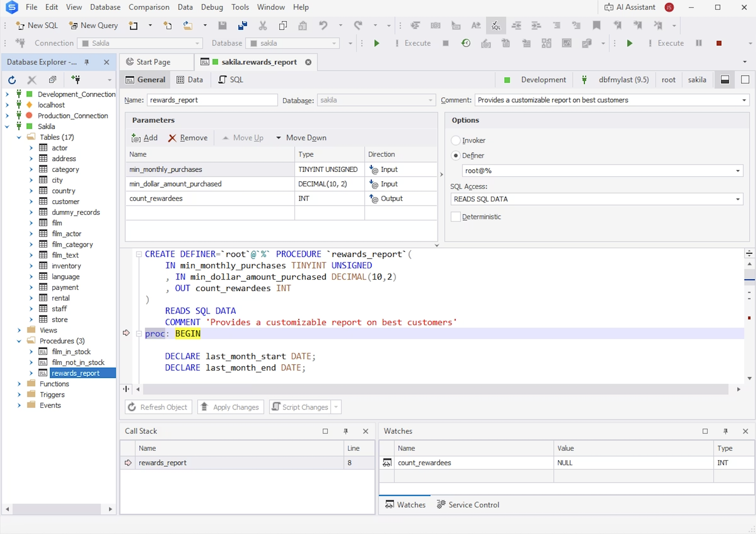Close the sakila.rewards_report tab
Screen dimensions: 756x534
pyautogui.click(x=308, y=62)
